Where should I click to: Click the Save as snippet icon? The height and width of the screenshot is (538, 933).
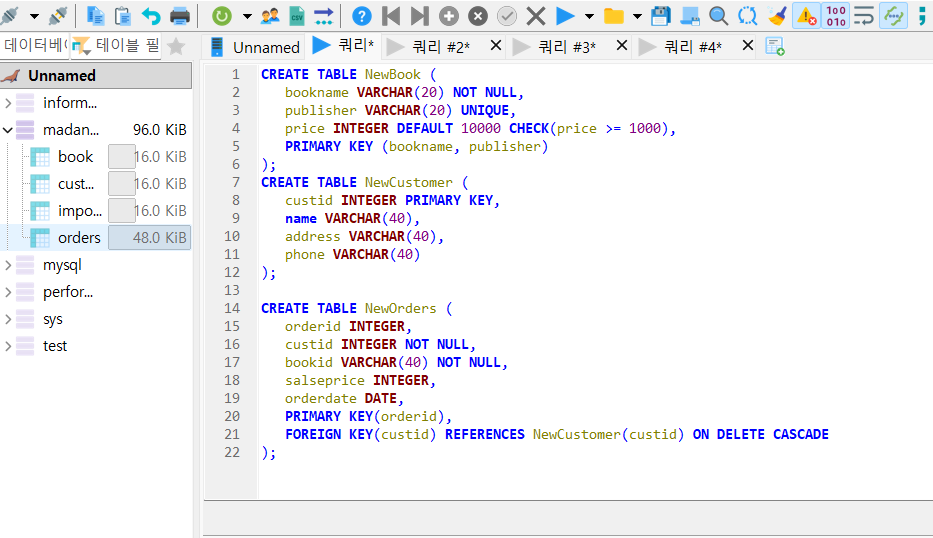point(690,16)
